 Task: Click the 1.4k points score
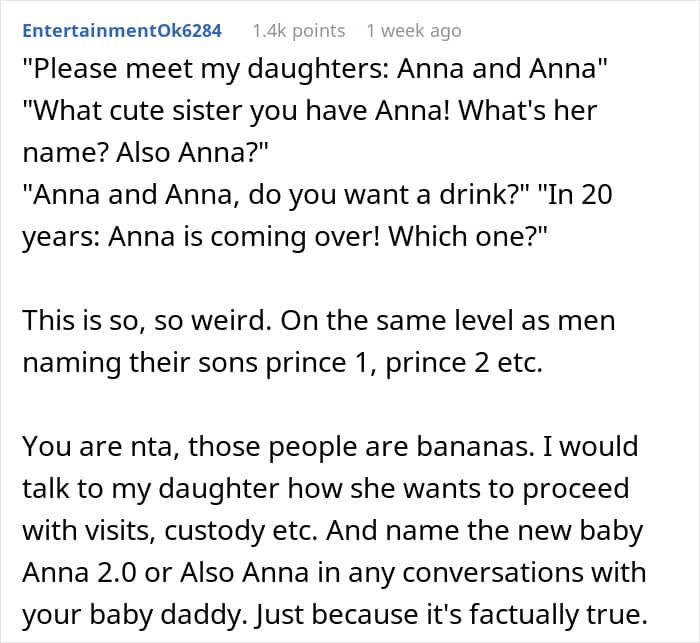pos(298,31)
